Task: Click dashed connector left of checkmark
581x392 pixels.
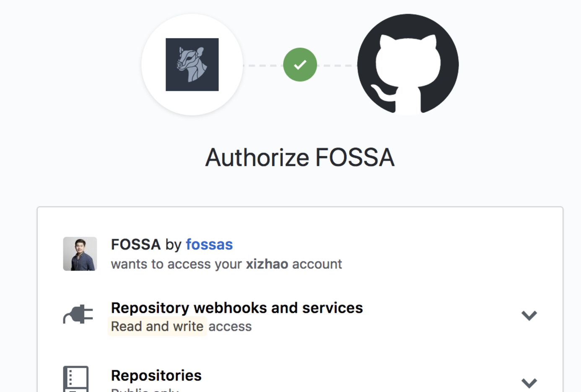Action: pyautogui.click(x=263, y=65)
